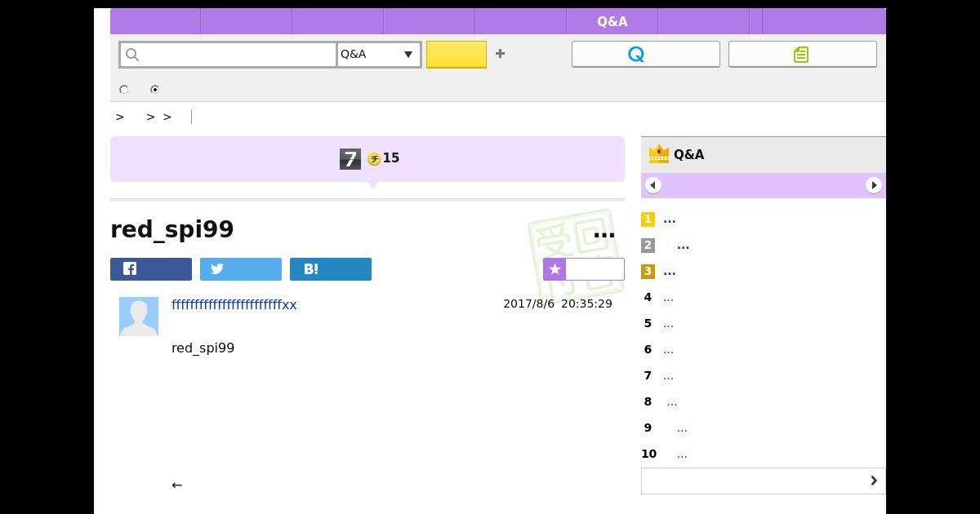The height and width of the screenshot is (514, 980).
Task: Click the grade 7 badge icon
Action: click(x=350, y=159)
